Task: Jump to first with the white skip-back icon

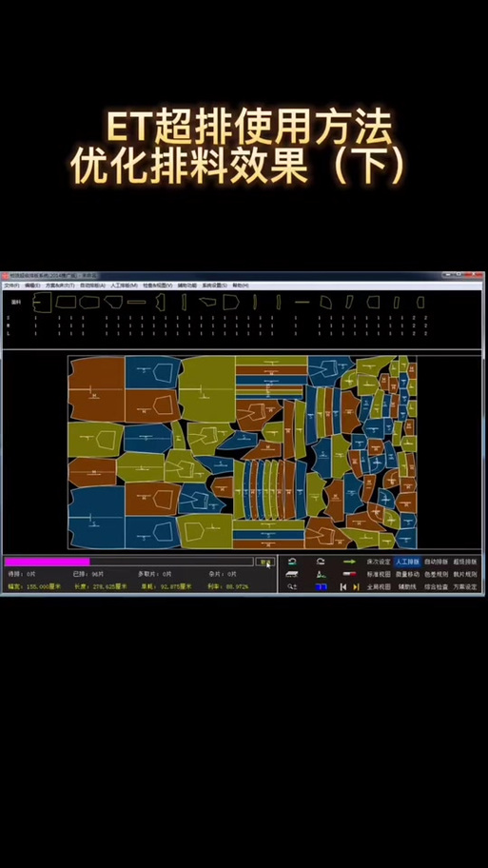Action: pyautogui.click(x=343, y=587)
